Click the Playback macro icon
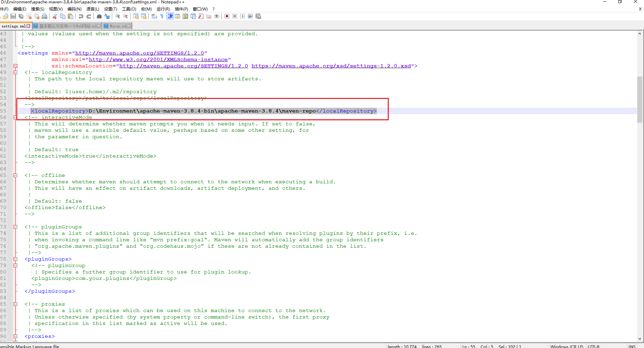This screenshot has width=644, height=348. 242,16
